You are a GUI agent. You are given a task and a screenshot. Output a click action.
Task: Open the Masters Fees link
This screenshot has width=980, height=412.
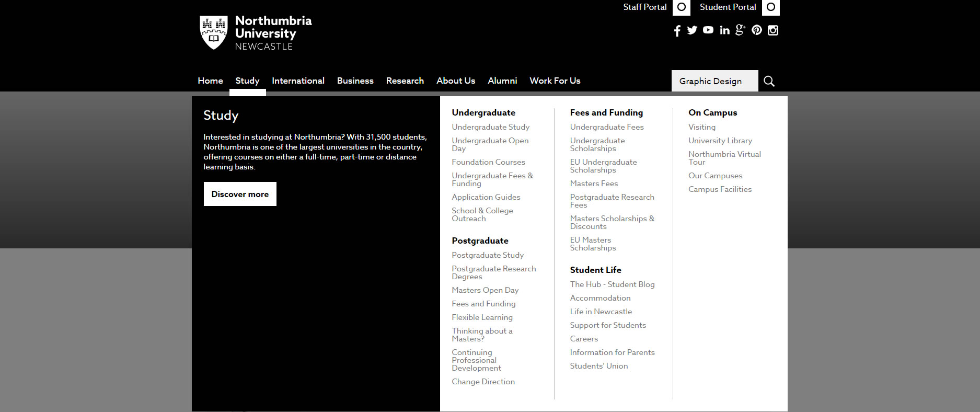pyautogui.click(x=594, y=184)
